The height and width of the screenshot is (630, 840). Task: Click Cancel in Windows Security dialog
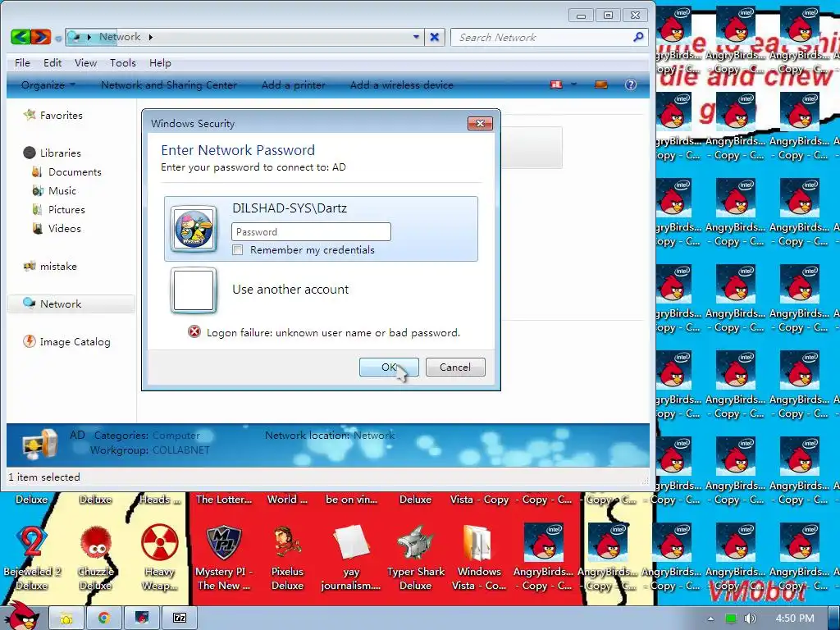coord(455,367)
